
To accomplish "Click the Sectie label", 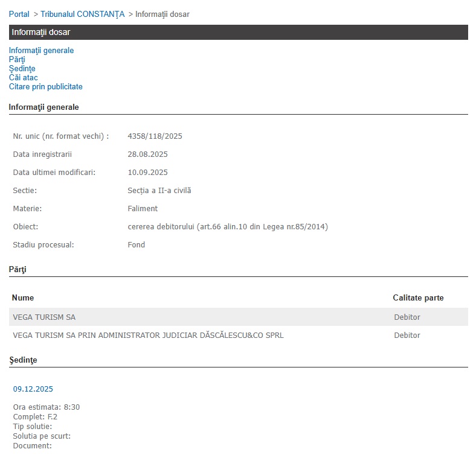I will [25, 191].
